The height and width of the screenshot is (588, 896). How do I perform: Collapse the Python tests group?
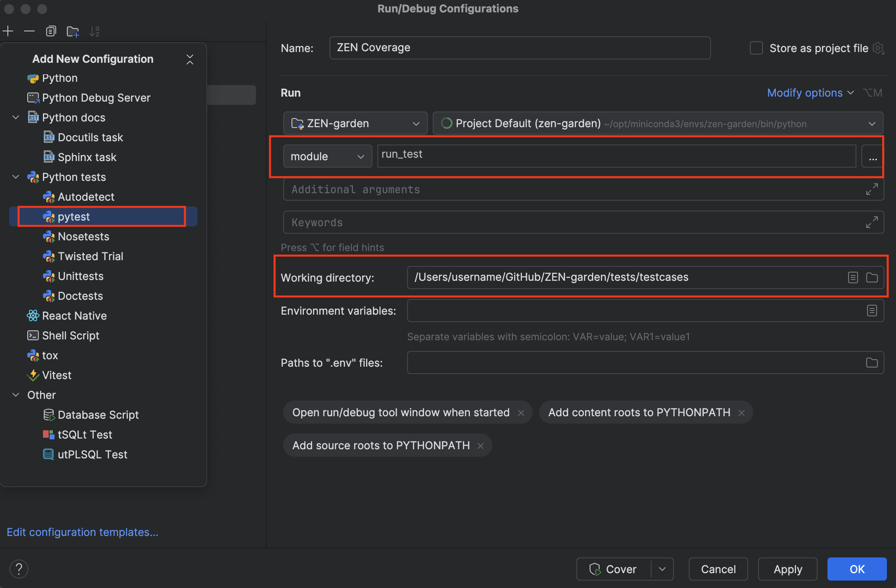tap(16, 177)
